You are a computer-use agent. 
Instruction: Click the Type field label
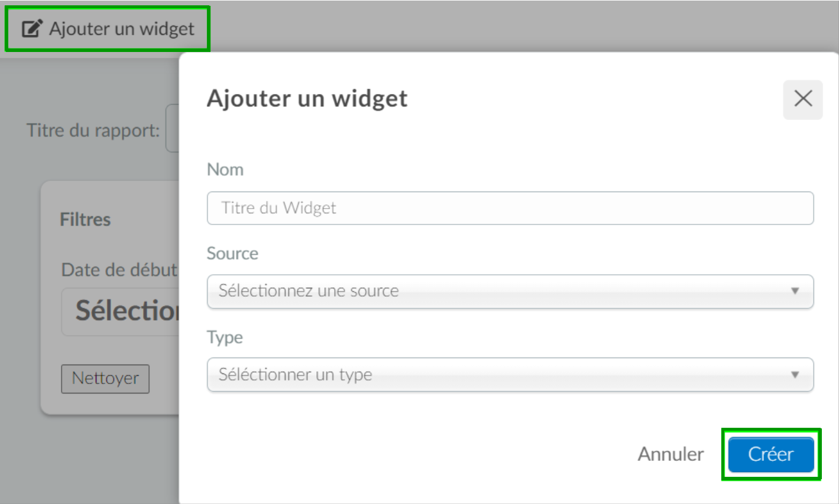point(225,337)
